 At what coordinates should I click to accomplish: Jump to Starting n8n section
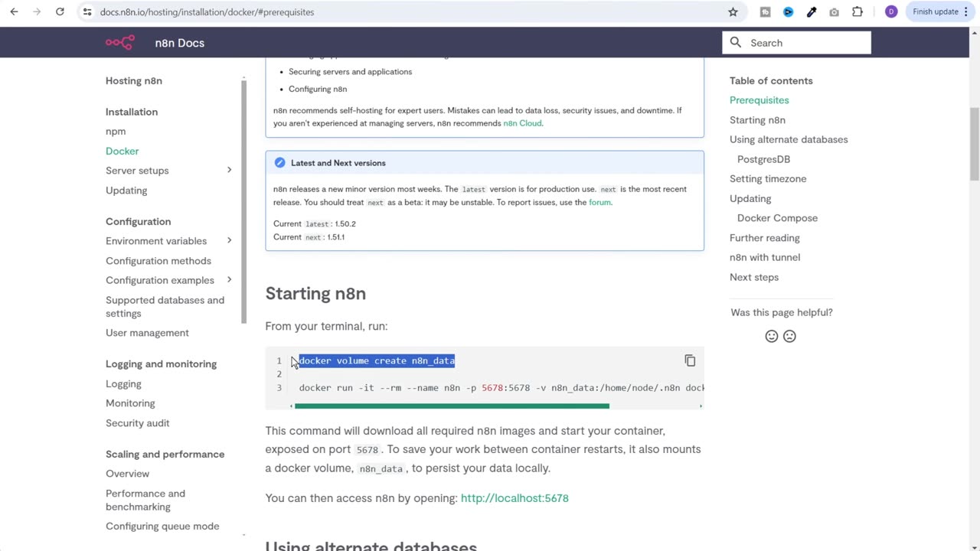[x=757, y=119]
